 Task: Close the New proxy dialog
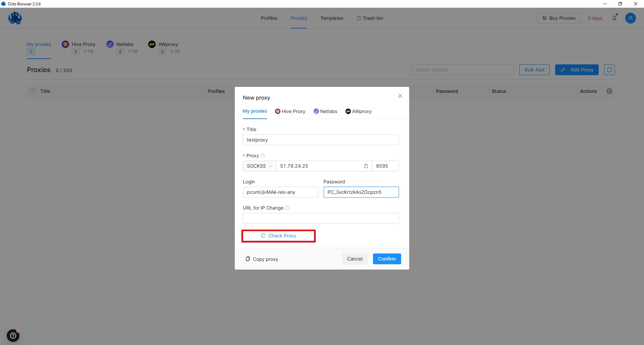[x=400, y=96]
